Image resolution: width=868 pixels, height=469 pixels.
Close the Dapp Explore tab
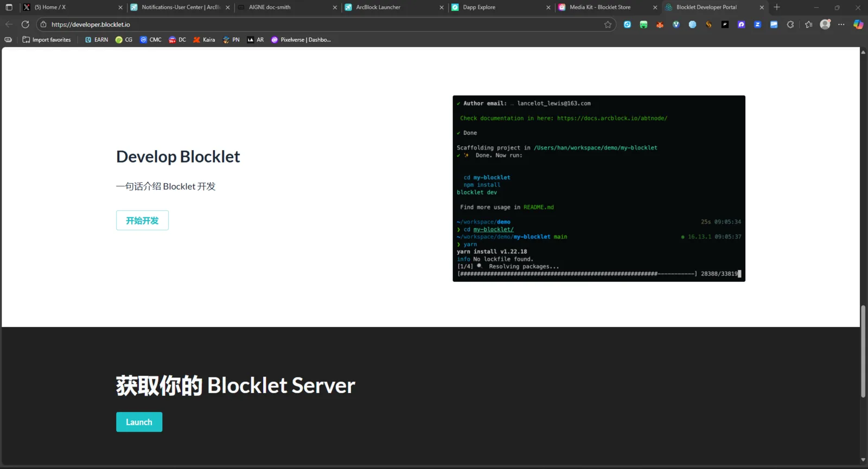pyautogui.click(x=548, y=8)
